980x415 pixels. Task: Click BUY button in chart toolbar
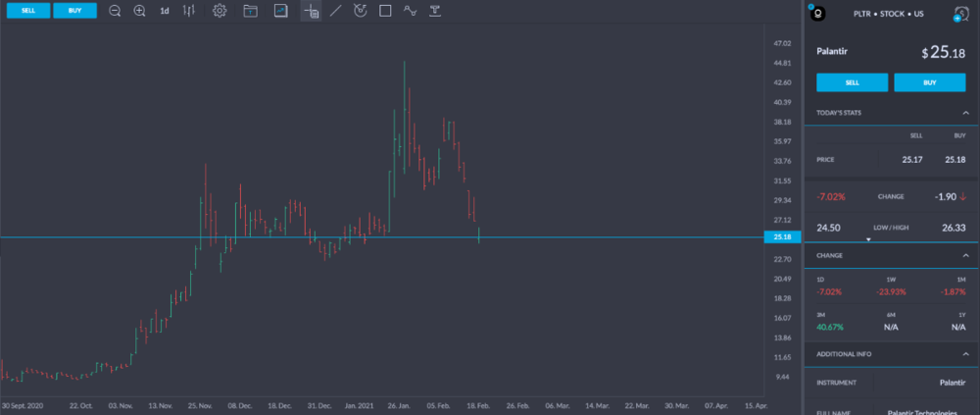pos(75,11)
